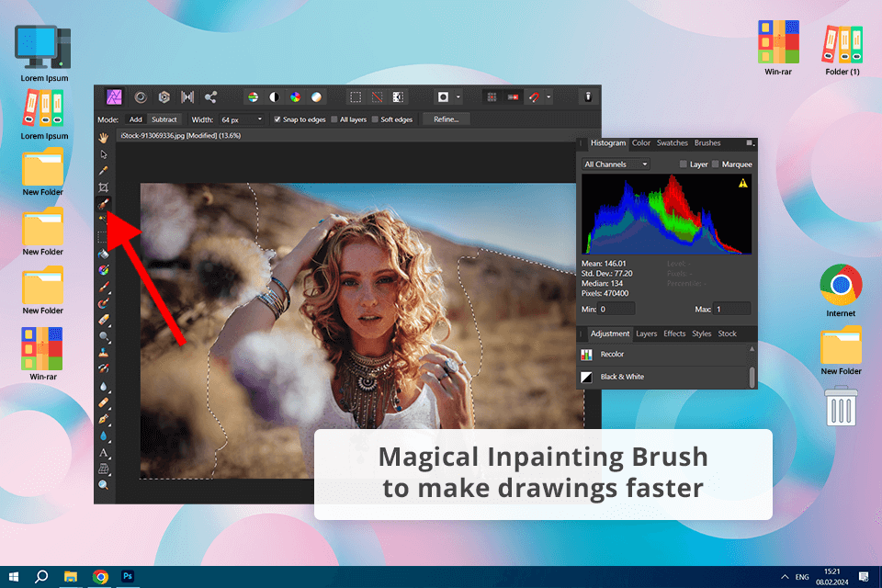This screenshot has height=588, width=882.
Task: Open the Quick Mask dropdown arrow
Action: pyautogui.click(x=458, y=97)
